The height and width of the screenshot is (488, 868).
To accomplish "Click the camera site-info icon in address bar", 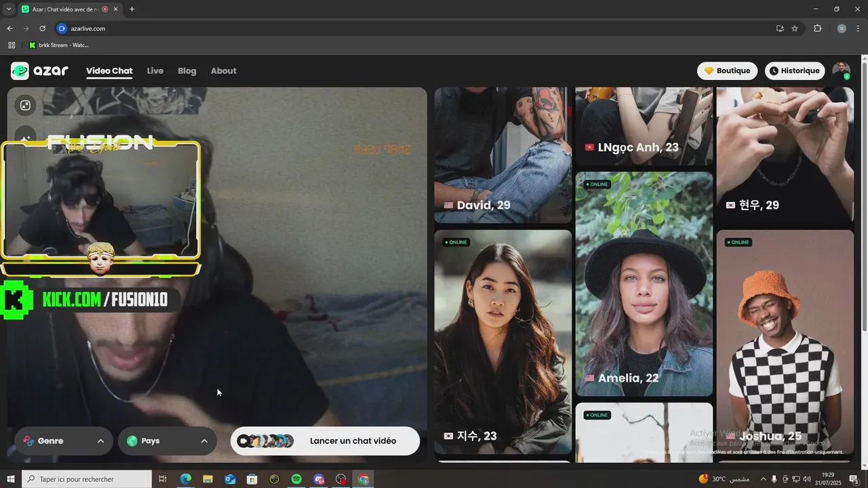I will click(x=62, y=28).
